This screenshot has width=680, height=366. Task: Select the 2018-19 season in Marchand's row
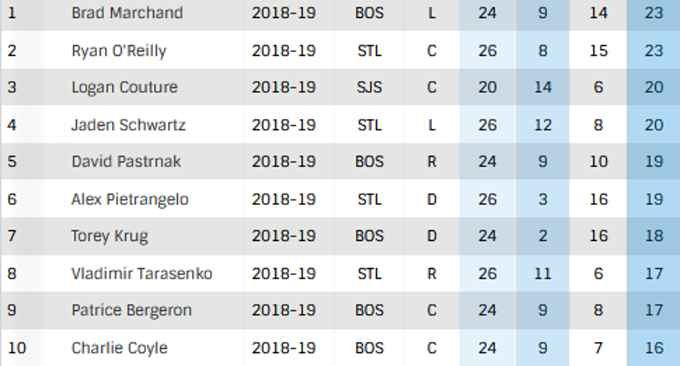click(284, 13)
